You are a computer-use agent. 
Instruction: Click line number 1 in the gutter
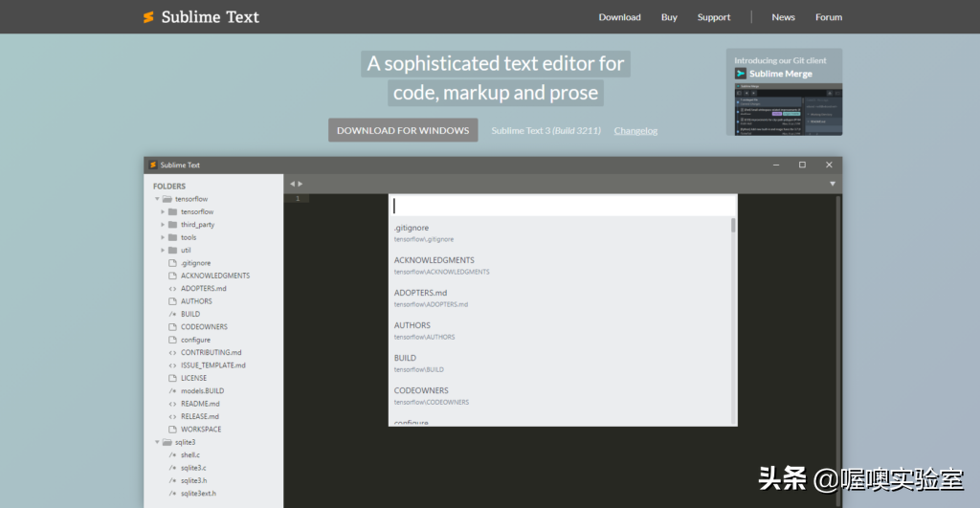pos(298,199)
